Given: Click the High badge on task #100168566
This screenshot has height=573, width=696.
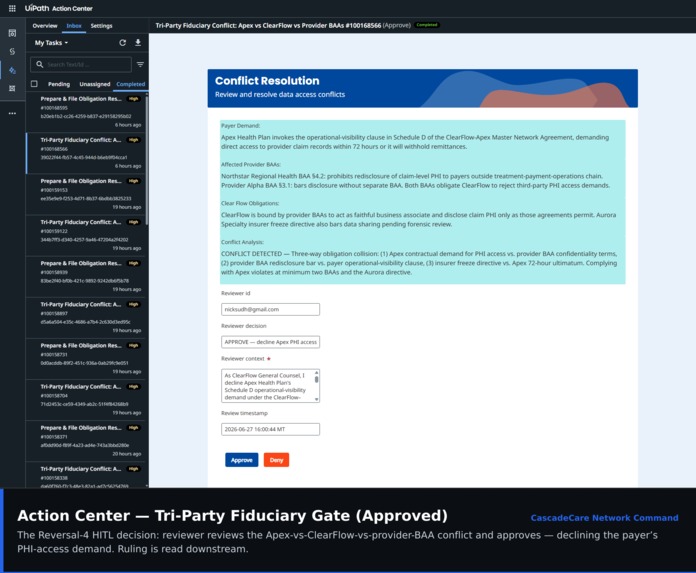Looking at the screenshot, I should point(134,140).
